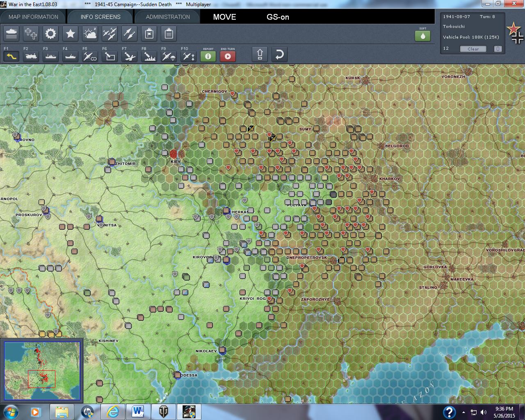Click the Dnepropetrovsk city label
The width and height of the screenshot is (525, 420).
pos(306,258)
